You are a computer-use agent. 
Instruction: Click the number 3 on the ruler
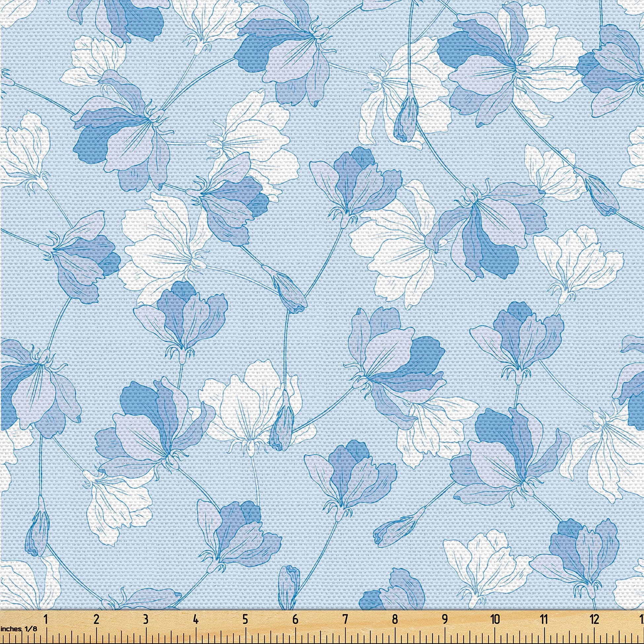[x=146, y=620]
